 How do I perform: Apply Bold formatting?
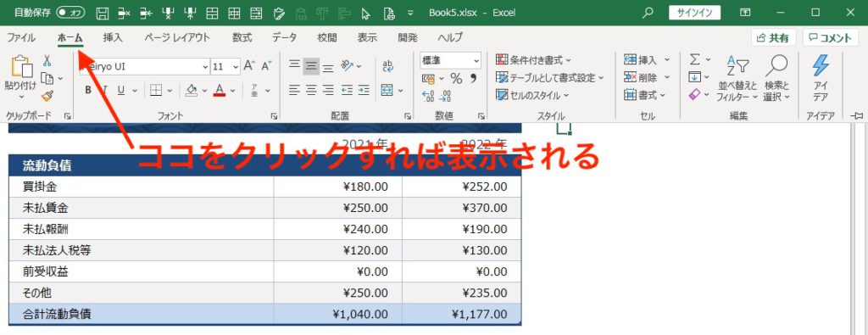coord(88,90)
